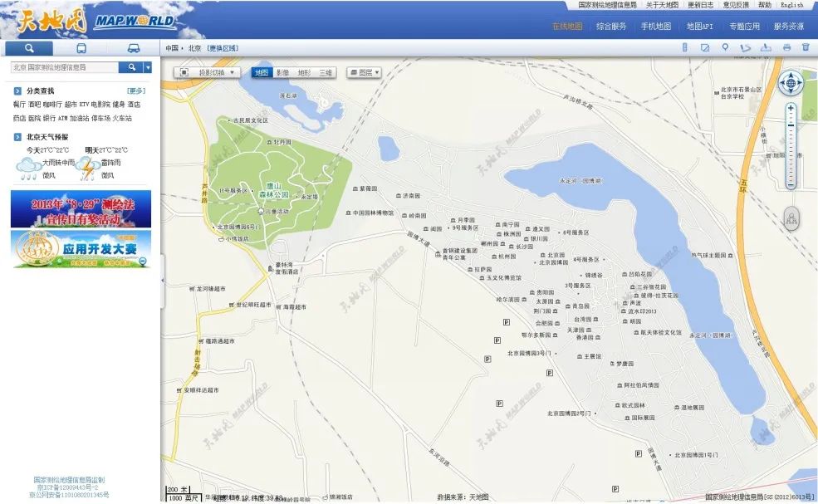Screen dimensions: 818x504
Task: Open the 手机地图 nav tab
Action: coord(656,26)
